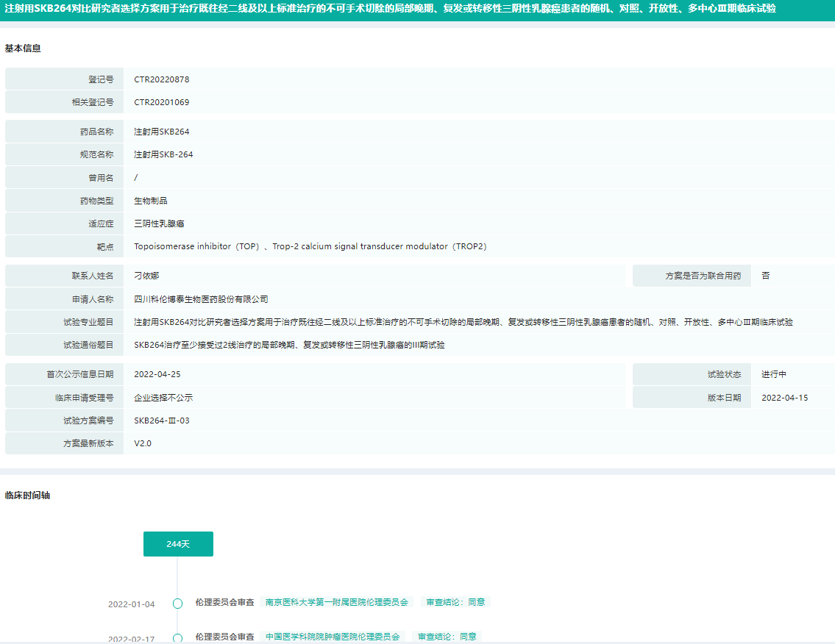Click the version date 2022-04-15
835x644 pixels.
coord(784,398)
